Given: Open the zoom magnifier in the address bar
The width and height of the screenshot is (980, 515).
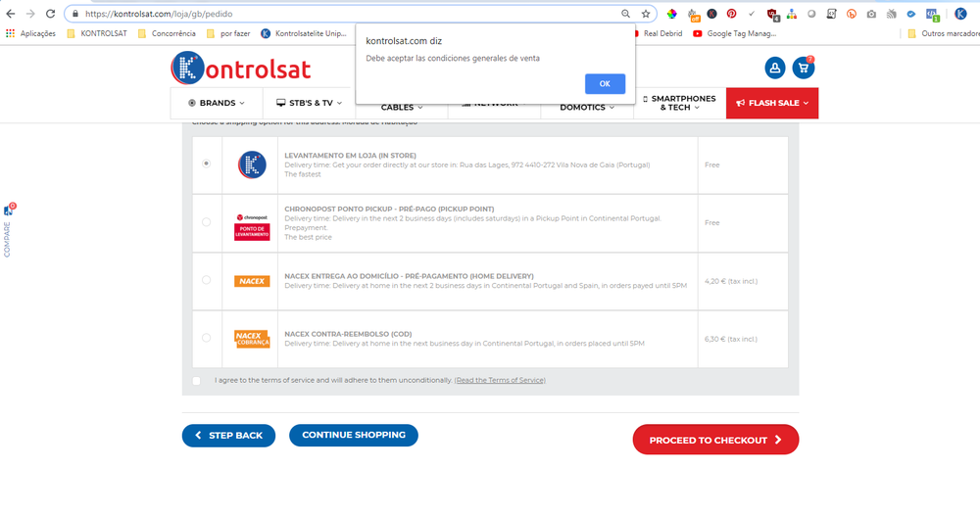Looking at the screenshot, I should [625, 14].
